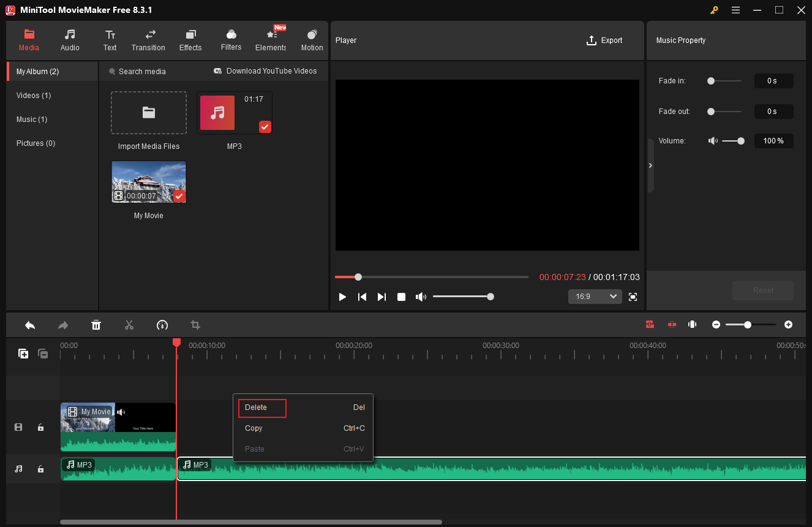Image resolution: width=812 pixels, height=527 pixels.
Task: Open the 16:9 aspect ratio dropdown
Action: coord(594,296)
